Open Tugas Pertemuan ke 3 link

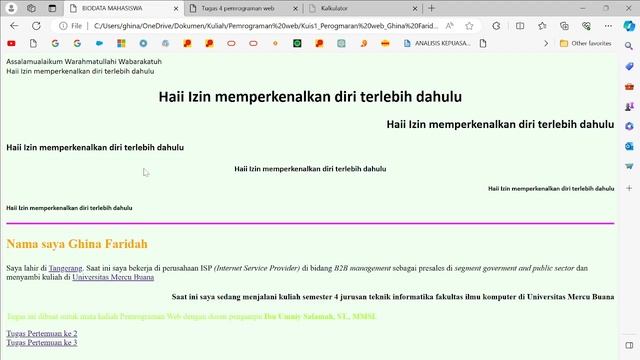(42, 342)
